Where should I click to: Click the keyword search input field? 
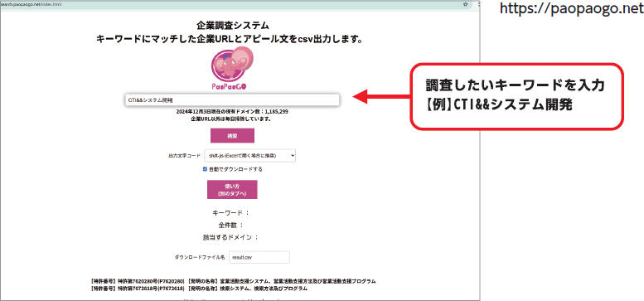(x=232, y=100)
